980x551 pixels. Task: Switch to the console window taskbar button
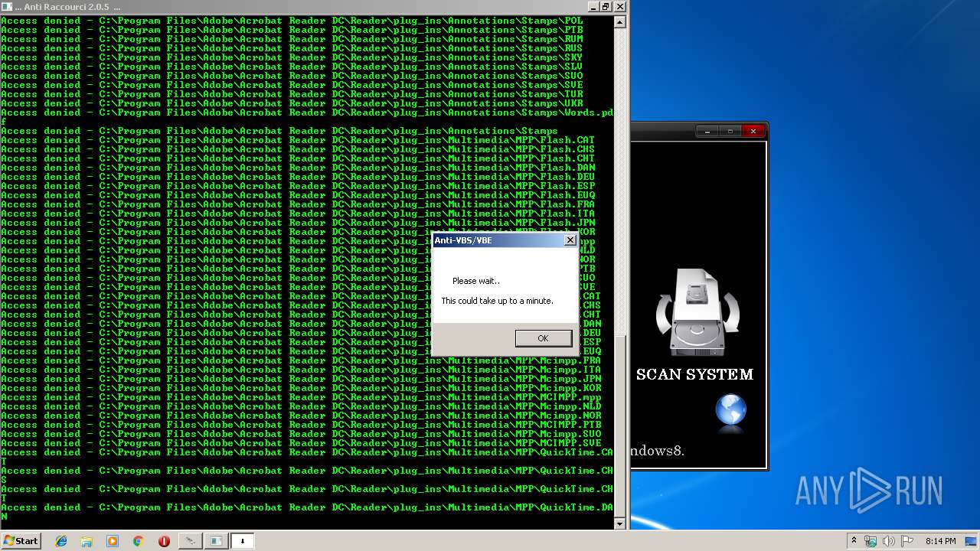click(217, 541)
